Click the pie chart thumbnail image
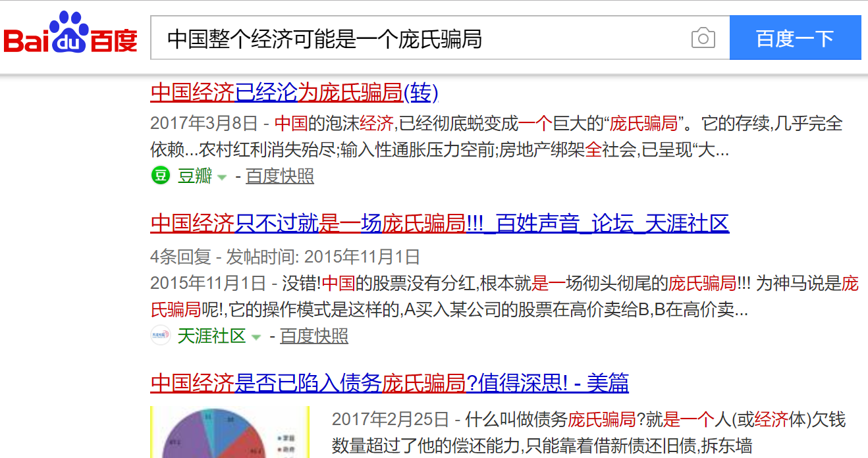Image resolution: width=868 pixels, height=458 pixels. coord(229,432)
